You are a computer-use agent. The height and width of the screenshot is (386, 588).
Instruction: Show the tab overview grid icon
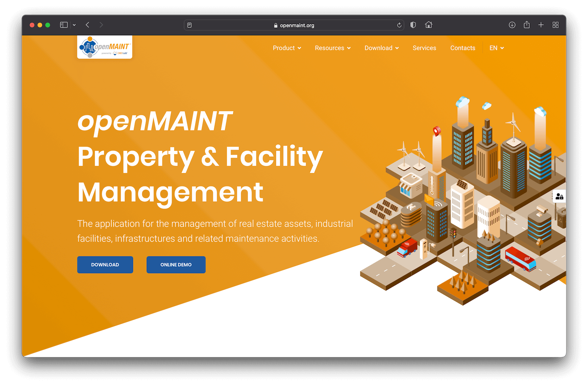pos(555,25)
